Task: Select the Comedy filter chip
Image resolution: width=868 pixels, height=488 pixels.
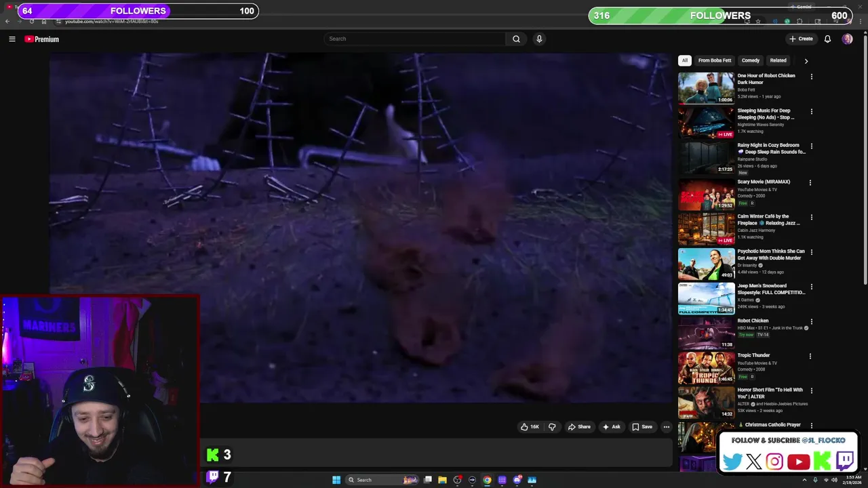Action: point(751,60)
